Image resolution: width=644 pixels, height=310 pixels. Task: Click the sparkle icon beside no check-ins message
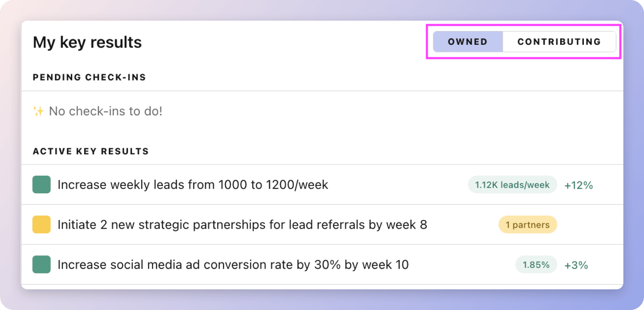(x=38, y=112)
